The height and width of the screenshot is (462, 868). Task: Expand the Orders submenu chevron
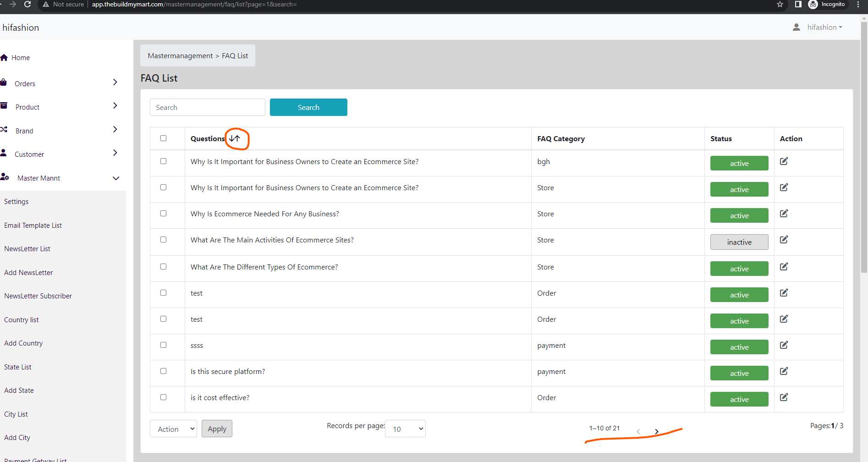(115, 82)
